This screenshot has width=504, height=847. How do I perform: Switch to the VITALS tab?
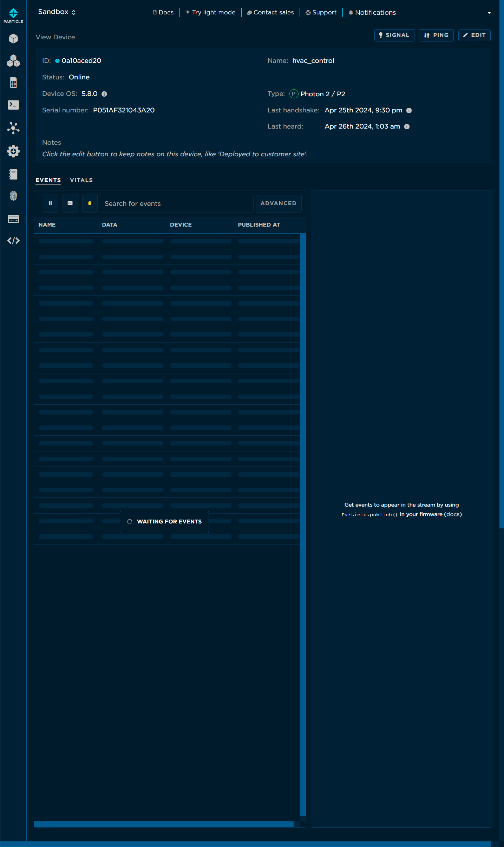coord(81,180)
